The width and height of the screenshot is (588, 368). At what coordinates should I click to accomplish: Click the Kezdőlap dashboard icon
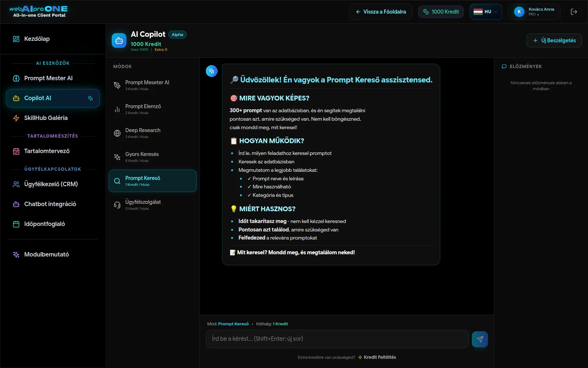[16, 39]
